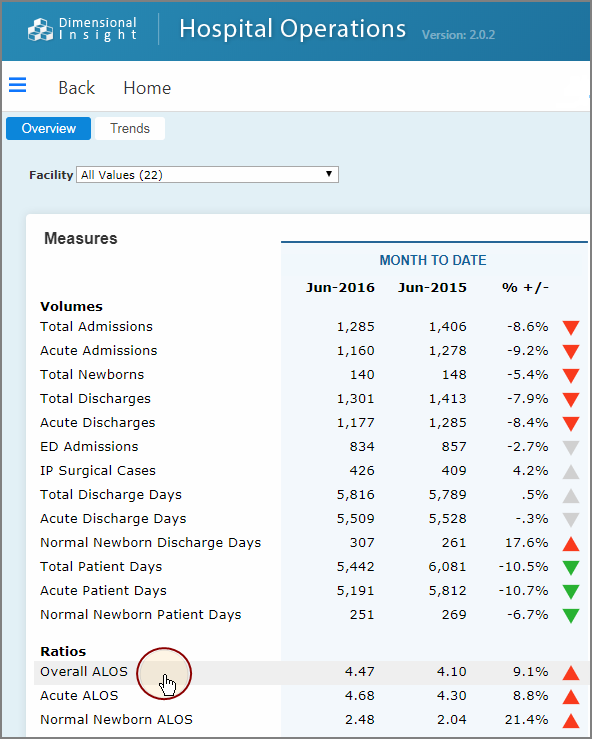Click Jun-2015 Normal Newborn ALOS value 2.04
This screenshot has width=592, height=739.
pyautogui.click(x=452, y=720)
